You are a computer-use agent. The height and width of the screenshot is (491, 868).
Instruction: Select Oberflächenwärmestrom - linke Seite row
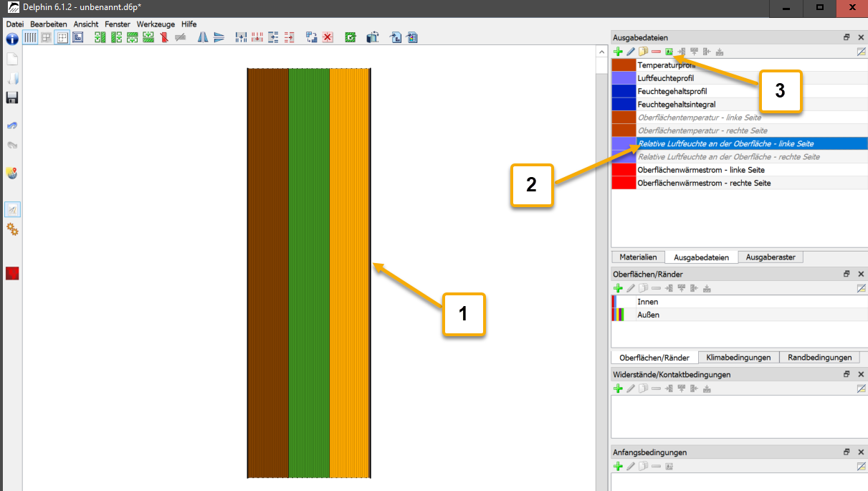739,170
